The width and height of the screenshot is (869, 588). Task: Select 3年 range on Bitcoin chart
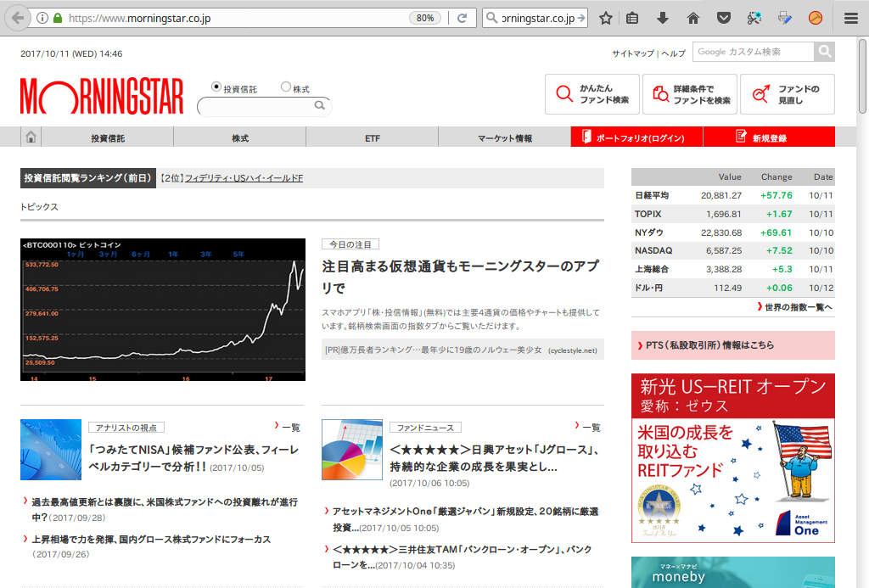click(206, 255)
